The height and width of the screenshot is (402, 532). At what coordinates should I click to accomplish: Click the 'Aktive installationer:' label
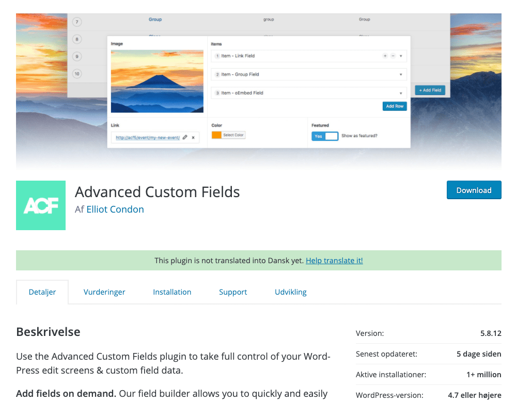point(391,375)
